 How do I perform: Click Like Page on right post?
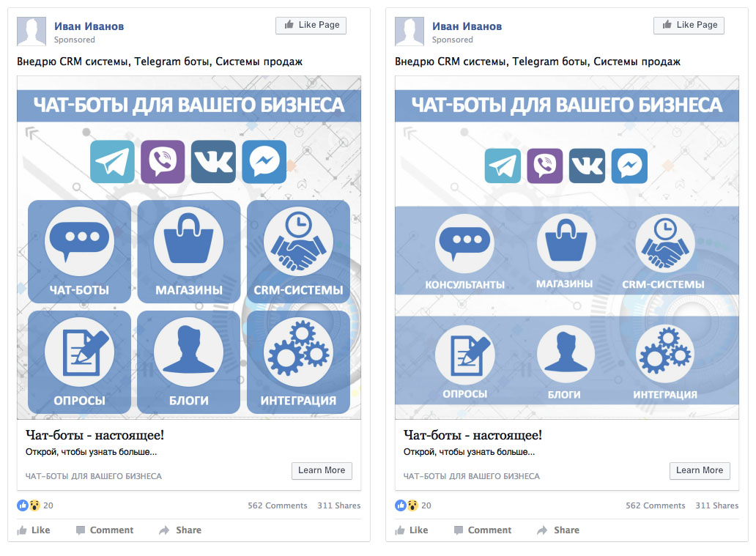click(x=689, y=25)
